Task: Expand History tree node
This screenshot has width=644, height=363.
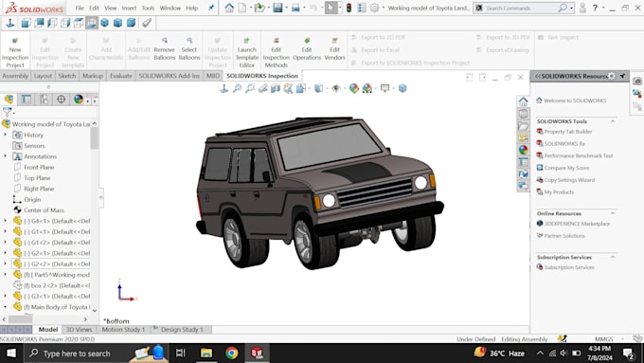Action: [6, 135]
